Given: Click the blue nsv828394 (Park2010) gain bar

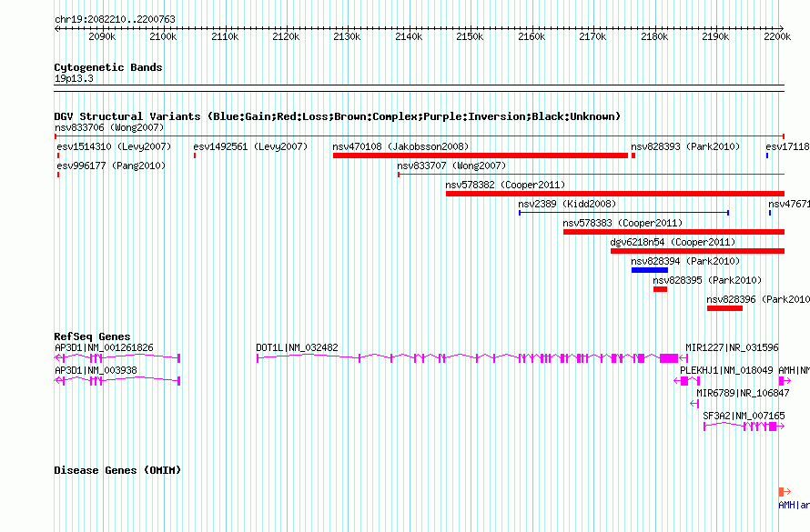Looking at the screenshot, I should [649, 270].
